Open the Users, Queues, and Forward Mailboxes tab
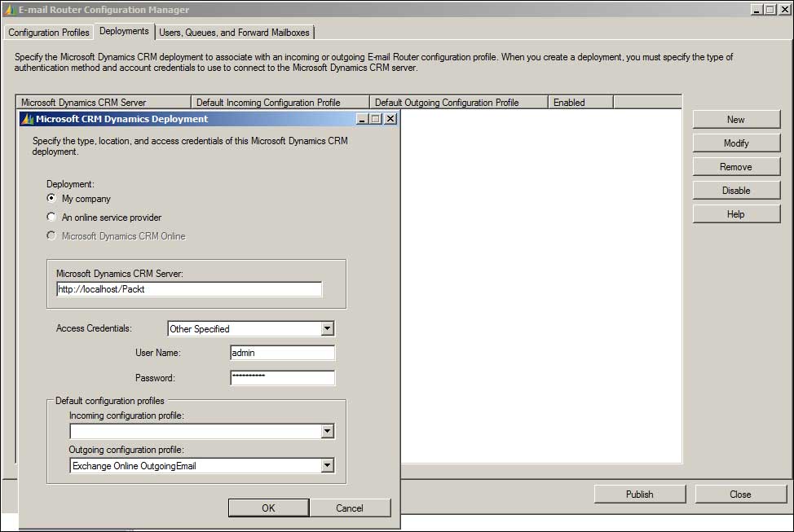Image resolution: width=794 pixels, height=532 pixels. [234, 33]
